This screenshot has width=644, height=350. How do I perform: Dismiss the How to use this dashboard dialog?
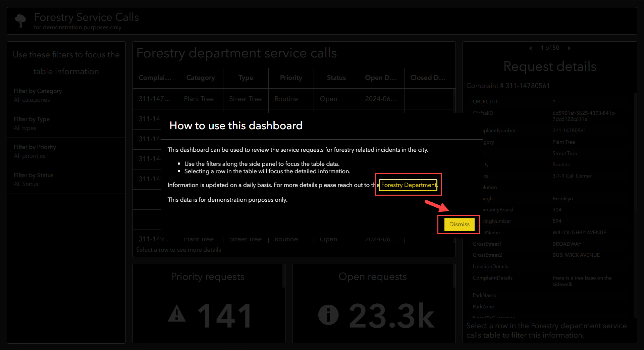point(459,224)
